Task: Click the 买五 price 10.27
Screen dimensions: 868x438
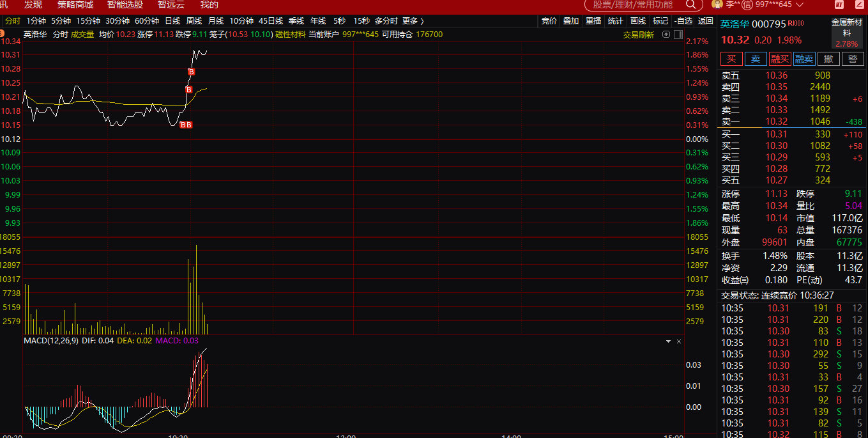Action: point(777,180)
